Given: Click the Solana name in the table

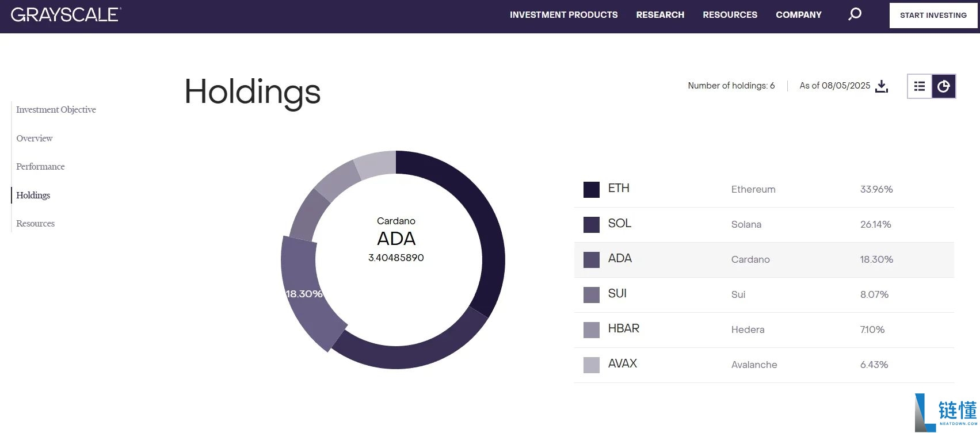Looking at the screenshot, I should [x=746, y=224].
